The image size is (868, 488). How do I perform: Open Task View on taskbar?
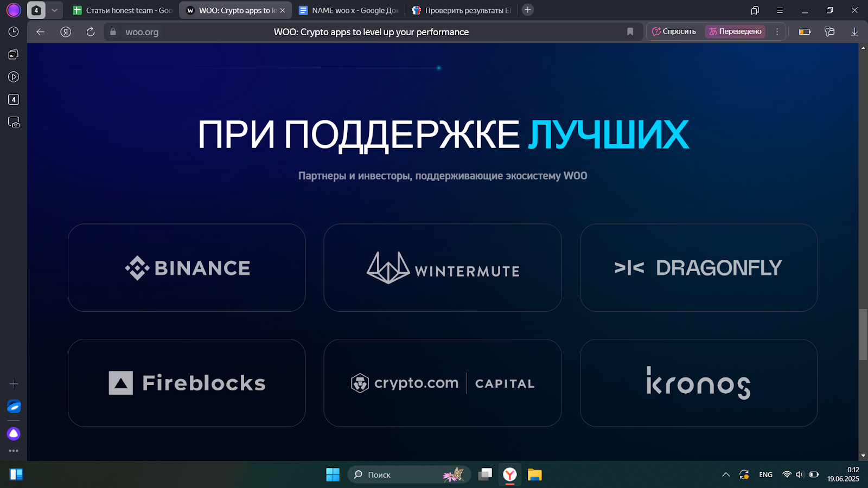[485, 474]
